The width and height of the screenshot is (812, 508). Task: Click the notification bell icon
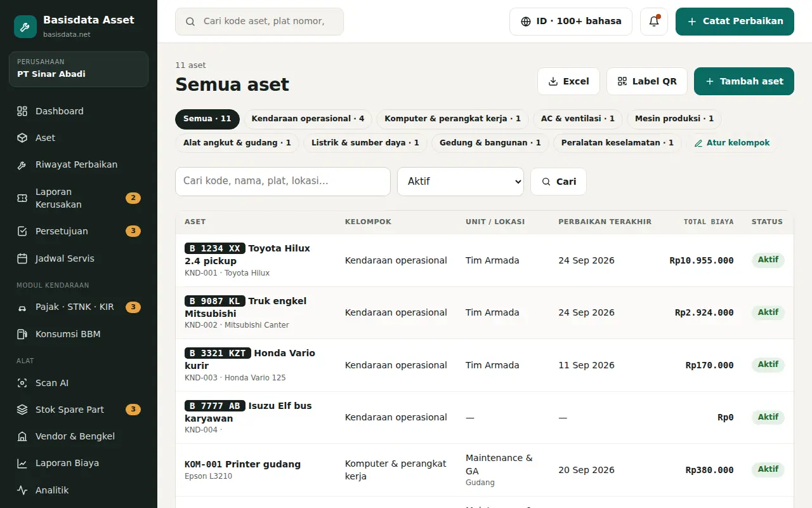(x=654, y=22)
